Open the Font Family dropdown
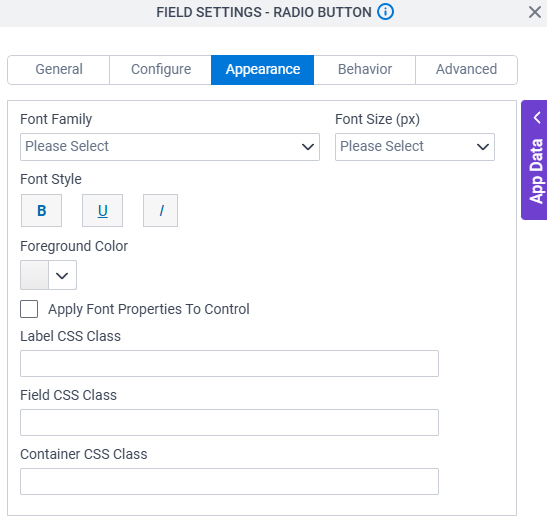This screenshot has width=547, height=529. pyautogui.click(x=170, y=147)
